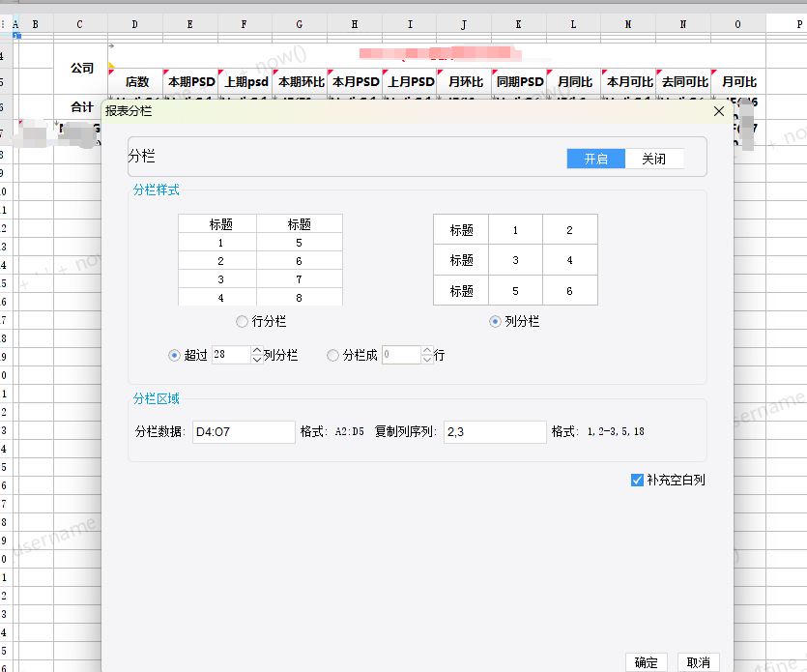
Task: Click the 上月PSD header cell in the sheet
Action: pos(410,81)
